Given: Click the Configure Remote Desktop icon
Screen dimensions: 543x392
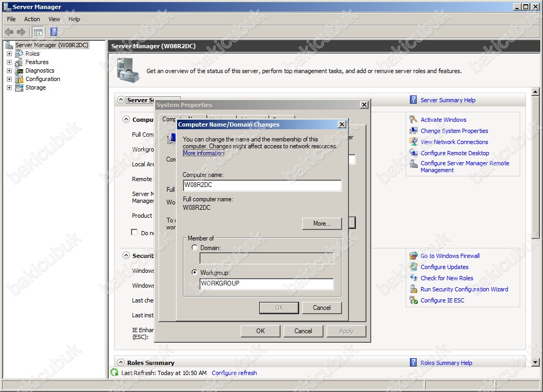Looking at the screenshot, I should click(414, 153).
